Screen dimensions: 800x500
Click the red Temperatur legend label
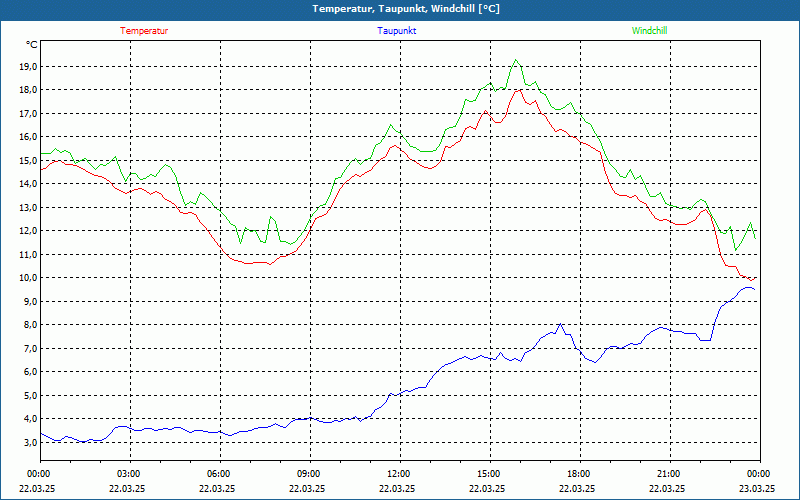144,31
